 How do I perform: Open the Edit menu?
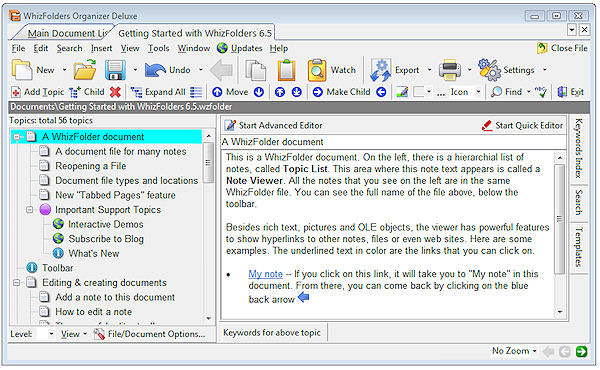pos(41,49)
